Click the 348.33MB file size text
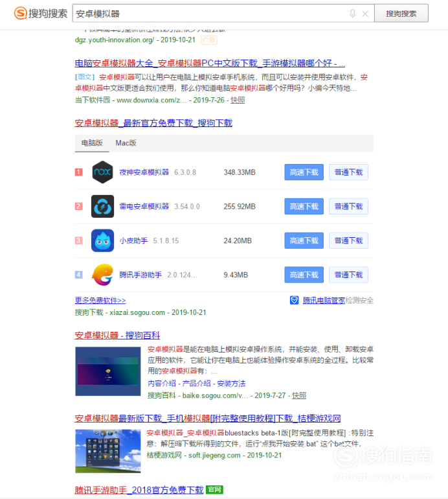 (240, 172)
